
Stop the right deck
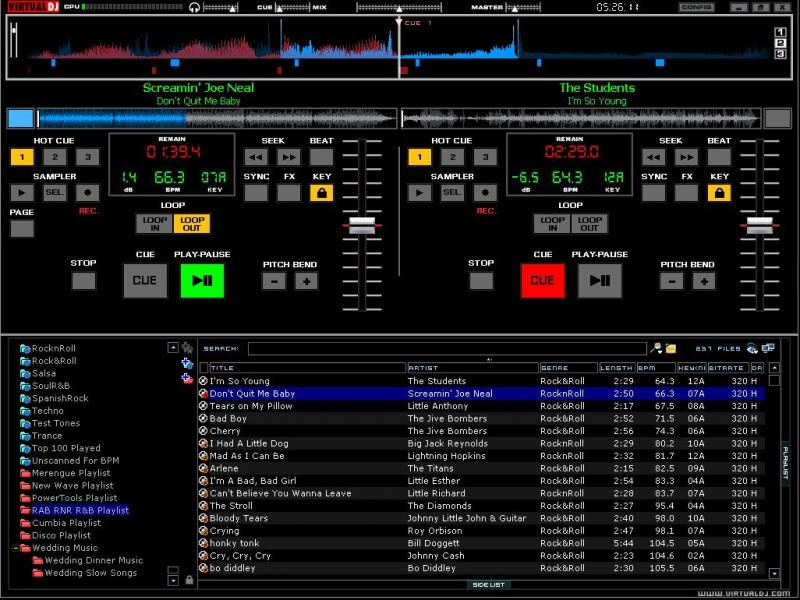click(481, 281)
